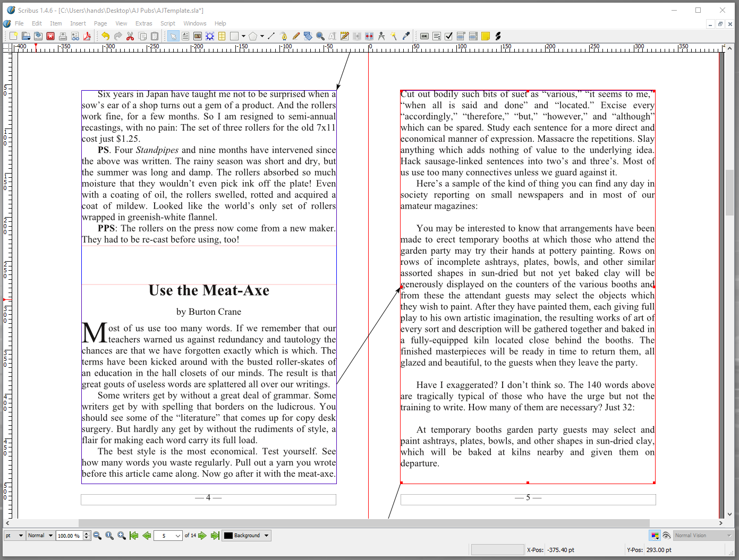Click the Print icon
The image size is (739, 560).
point(63,36)
